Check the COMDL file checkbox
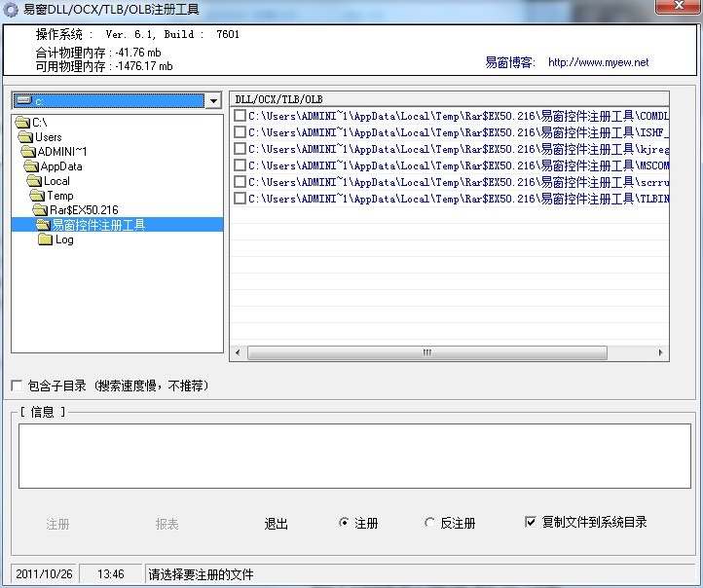Screen dimensions: 703x588 coord(240,116)
